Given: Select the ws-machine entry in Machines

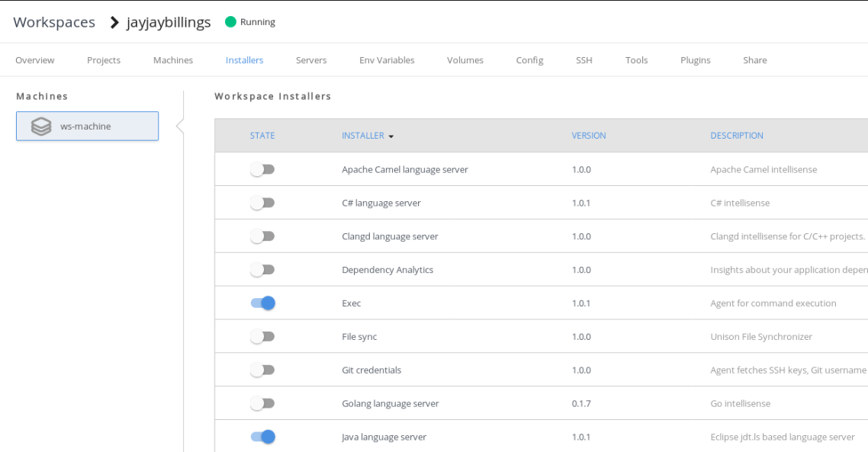Looking at the screenshot, I should 87,127.
